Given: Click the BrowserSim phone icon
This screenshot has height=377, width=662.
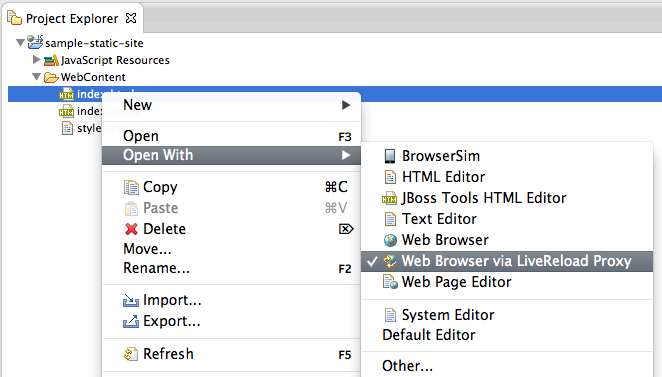Looking at the screenshot, I should click(x=390, y=156).
